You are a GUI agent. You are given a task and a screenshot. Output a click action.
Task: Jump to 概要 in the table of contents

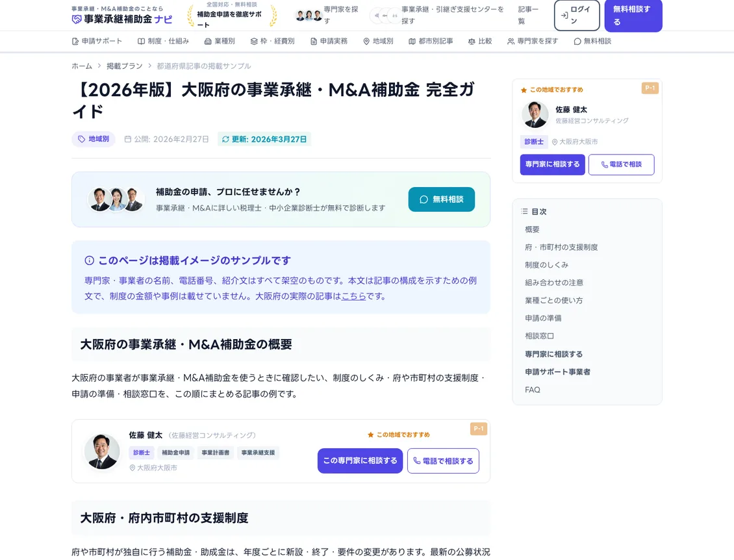[x=532, y=229]
